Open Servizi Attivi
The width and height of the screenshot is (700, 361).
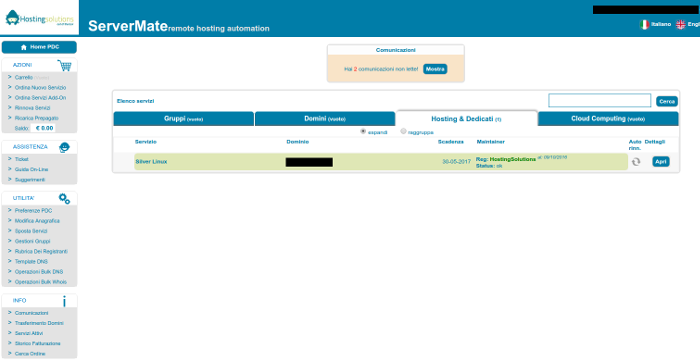click(29, 333)
